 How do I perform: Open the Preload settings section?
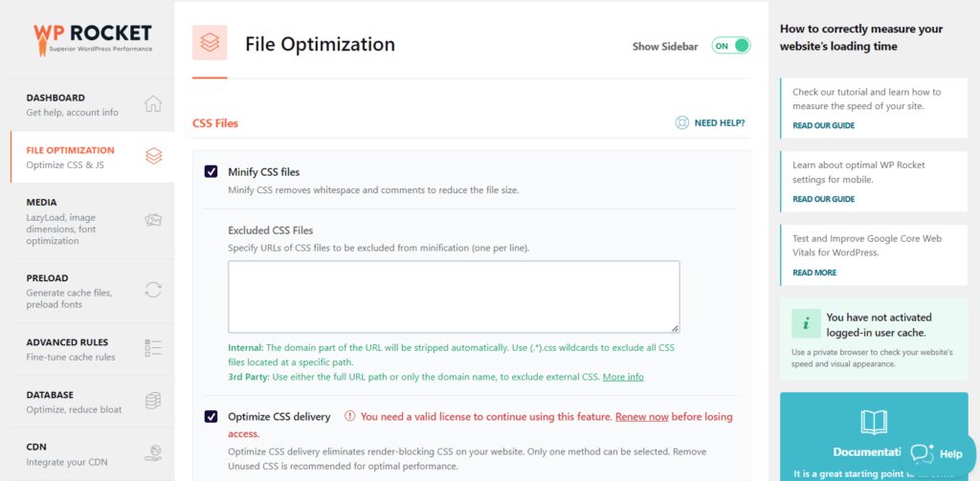(93, 291)
